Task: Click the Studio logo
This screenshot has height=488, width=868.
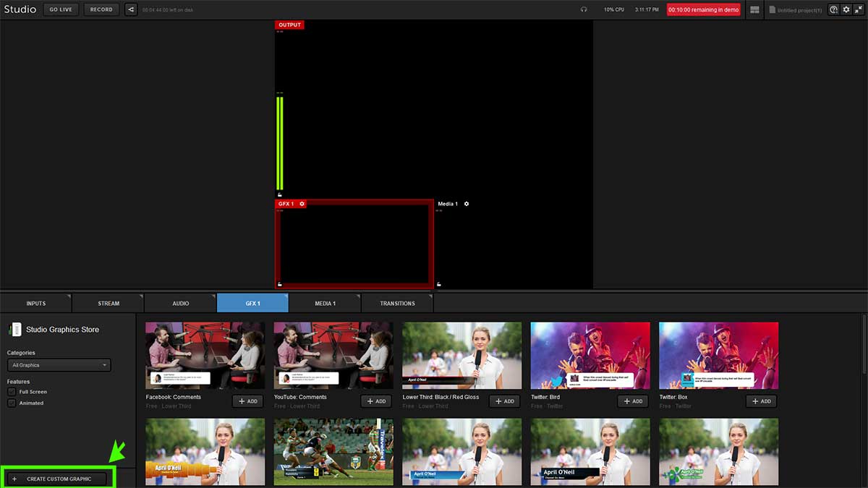Action: (x=20, y=9)
